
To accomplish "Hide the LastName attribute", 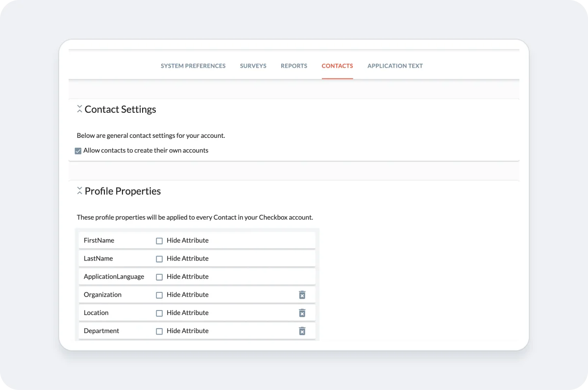I will (x=159, y=259).
